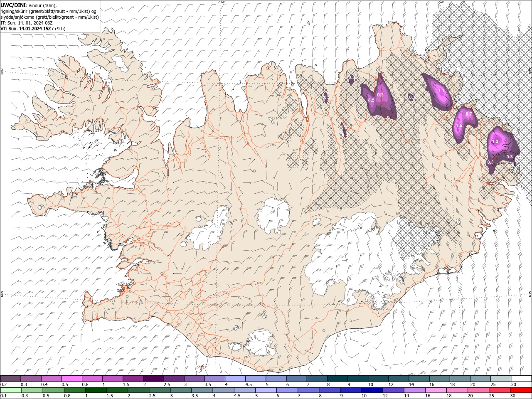Select the "0.7" snowfall value on the map
The height and width of the screenshot is (399, 532).
pos(469,114)
